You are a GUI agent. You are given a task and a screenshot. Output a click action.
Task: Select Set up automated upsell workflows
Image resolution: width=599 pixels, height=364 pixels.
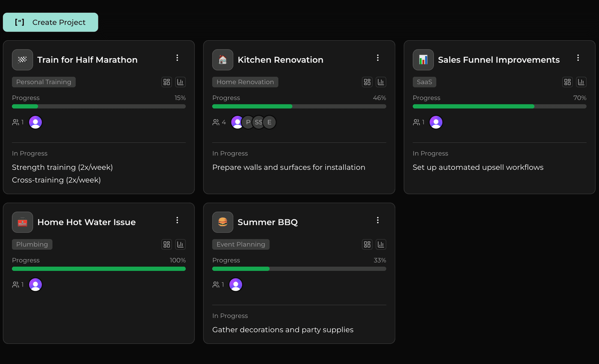pos(478,167)
